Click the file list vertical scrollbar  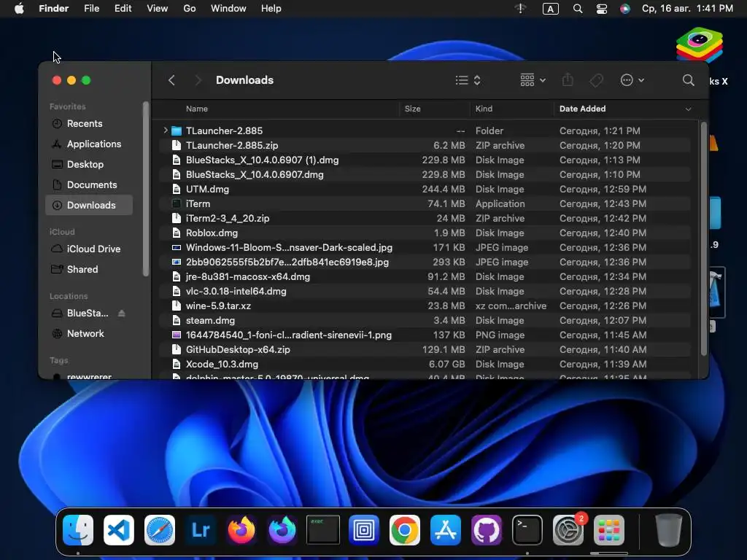tap(704, 238)
